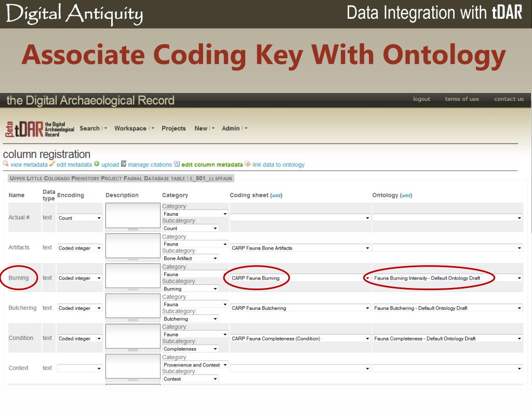This screenshot has height=420, width=532.
Task: Click the edit column metadata table icon
Action: (177, 164)
